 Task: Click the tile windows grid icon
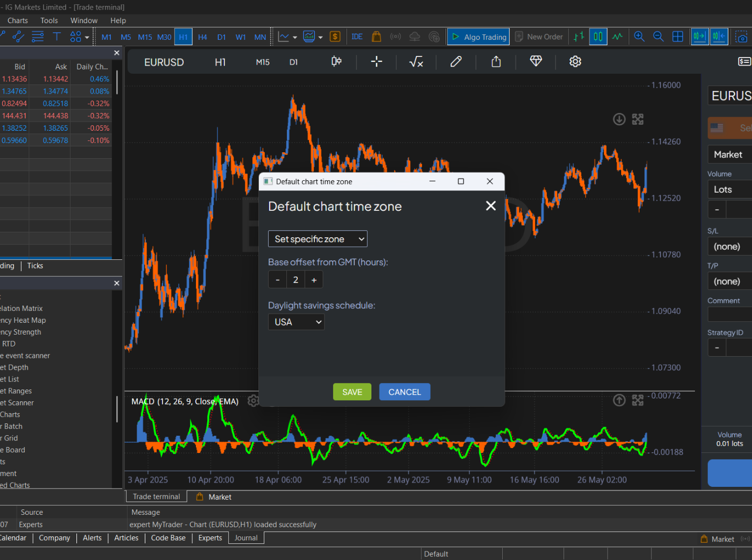678,37
